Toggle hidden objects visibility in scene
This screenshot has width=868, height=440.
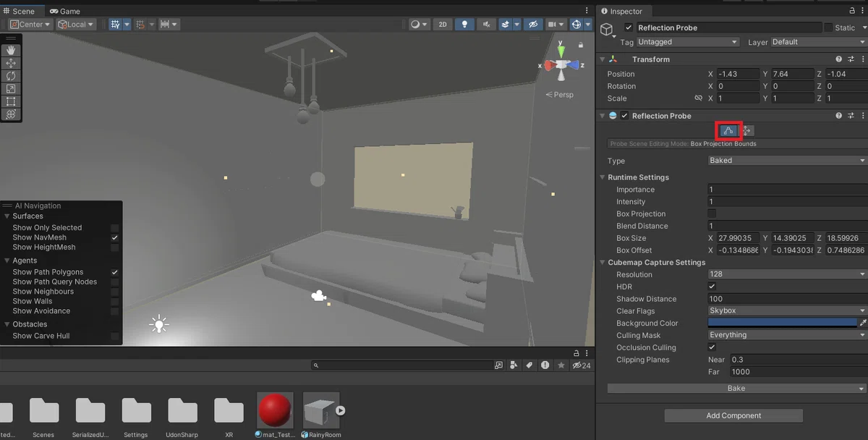[x=533, y=24]
